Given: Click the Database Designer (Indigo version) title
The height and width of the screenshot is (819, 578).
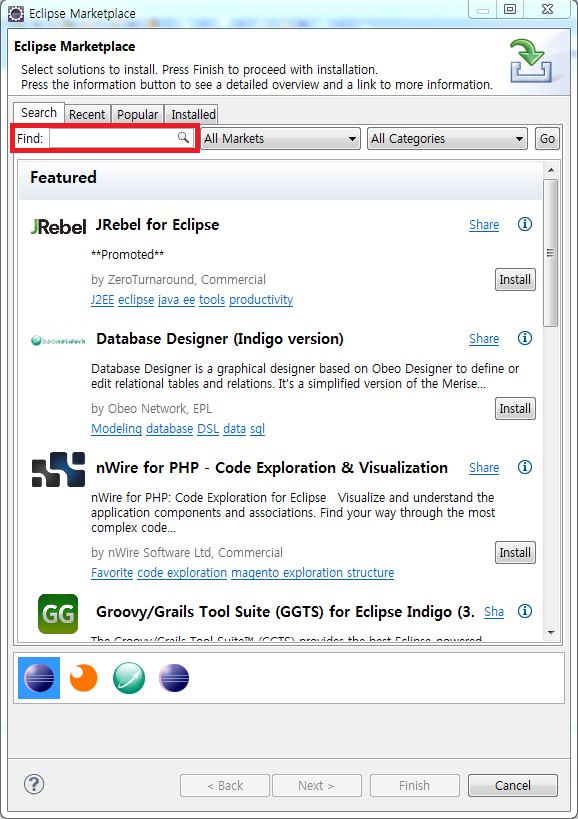Looking at the screenshot, I should click(x=220, y=339).
